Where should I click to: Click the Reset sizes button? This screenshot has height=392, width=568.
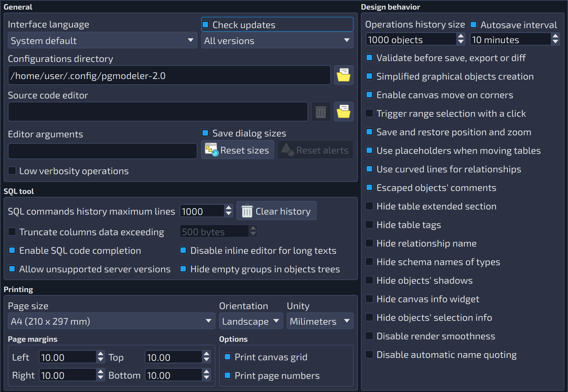[237, 150]
